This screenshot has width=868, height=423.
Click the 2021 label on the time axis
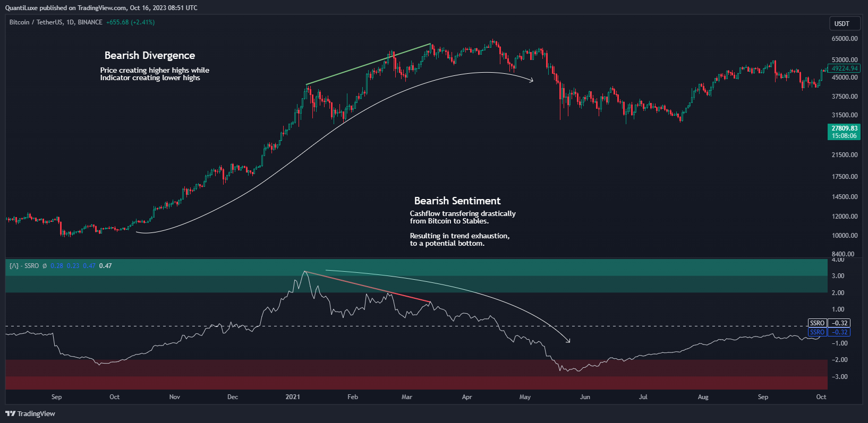coord(293,397)
